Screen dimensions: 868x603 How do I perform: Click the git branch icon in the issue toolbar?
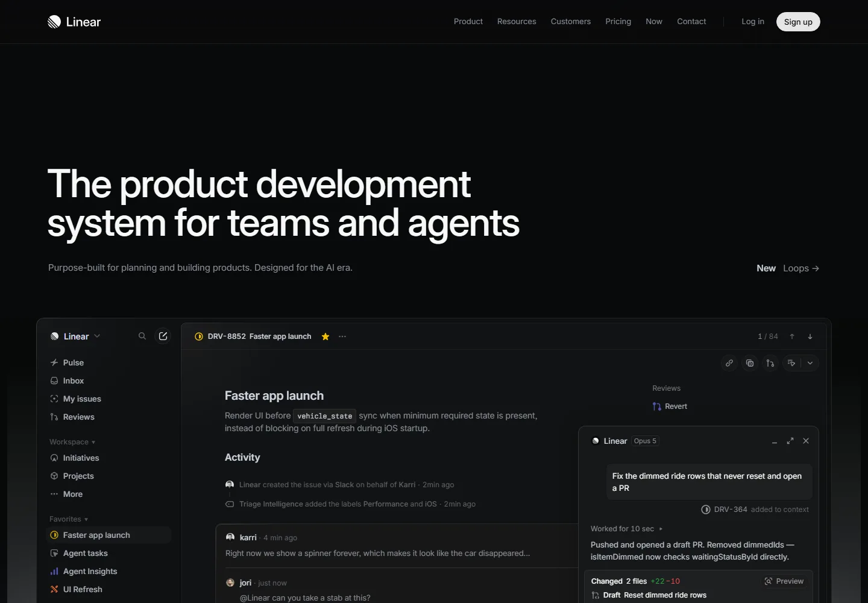(x=770, y=363)
